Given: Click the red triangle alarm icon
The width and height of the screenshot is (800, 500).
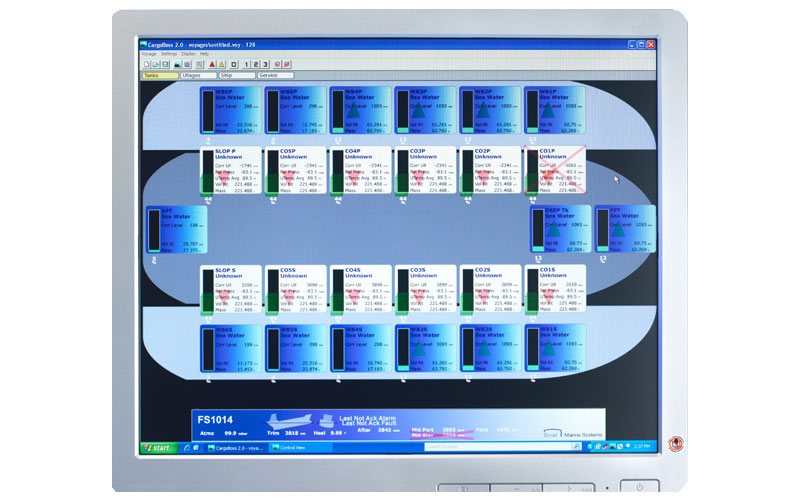Looking at the screenshot, I should point(212,64).
